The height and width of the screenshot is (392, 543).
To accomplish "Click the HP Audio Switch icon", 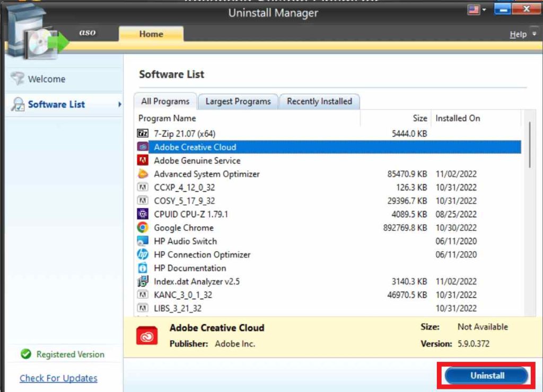I will 143,241.
